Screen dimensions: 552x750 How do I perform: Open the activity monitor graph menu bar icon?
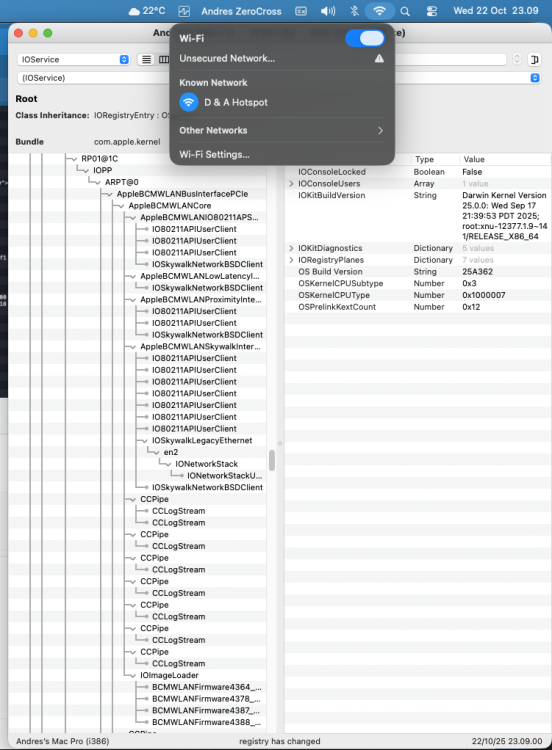tap(184, 11)
